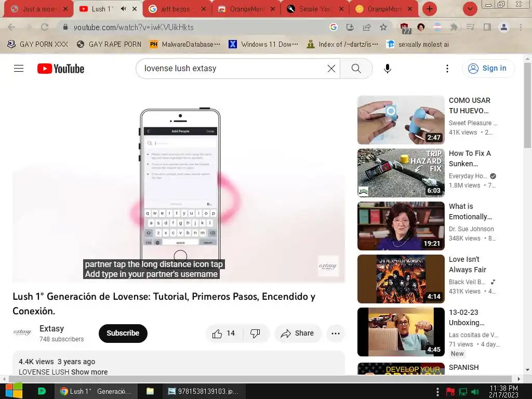Image resolution: width=532 pixels, height=399 pixels.
Task: Start voice search with the microphone
Action: (x=387, y=69)
